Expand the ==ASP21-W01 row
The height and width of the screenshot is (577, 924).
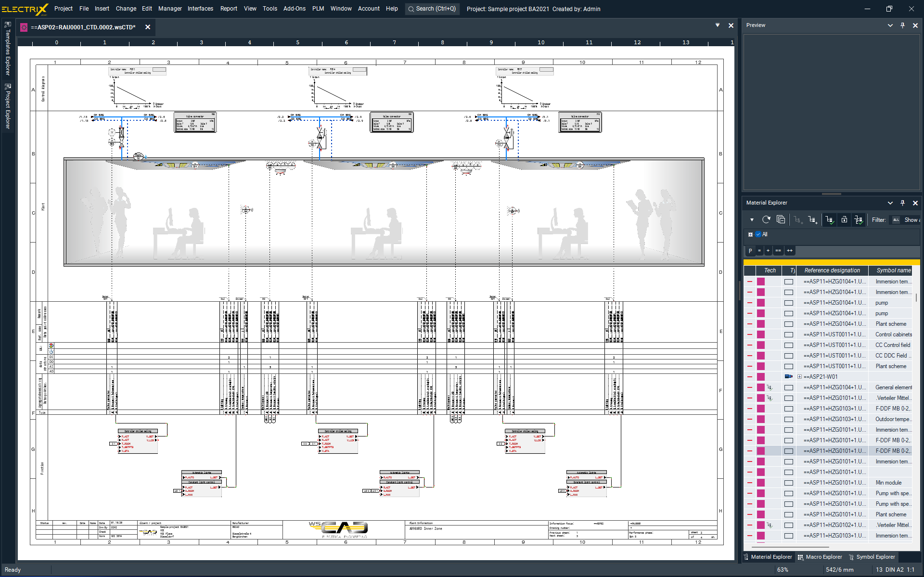pos(799,377)
